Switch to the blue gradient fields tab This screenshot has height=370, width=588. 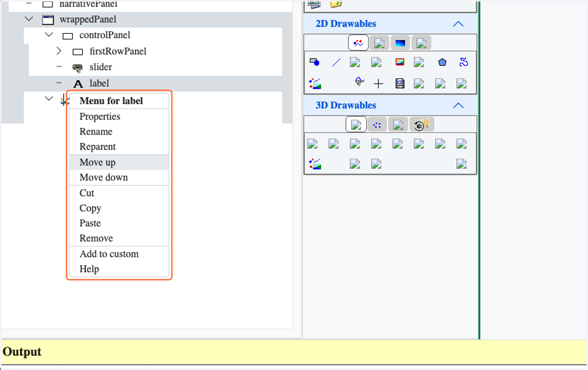(400, 43)
